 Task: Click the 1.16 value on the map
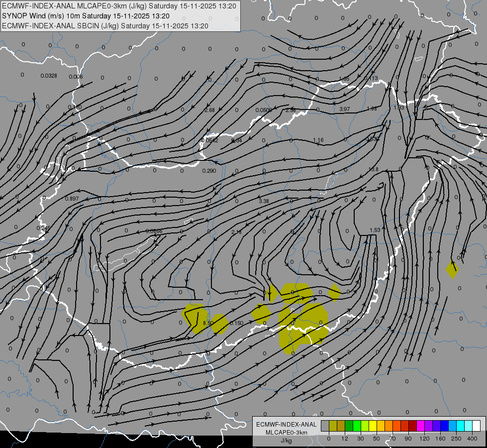tap(318, 140)
